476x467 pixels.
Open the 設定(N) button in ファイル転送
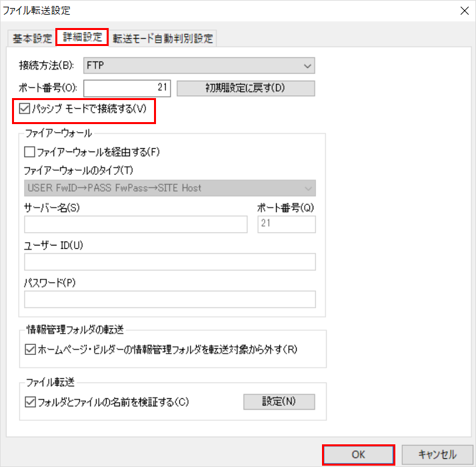[278, 402]
